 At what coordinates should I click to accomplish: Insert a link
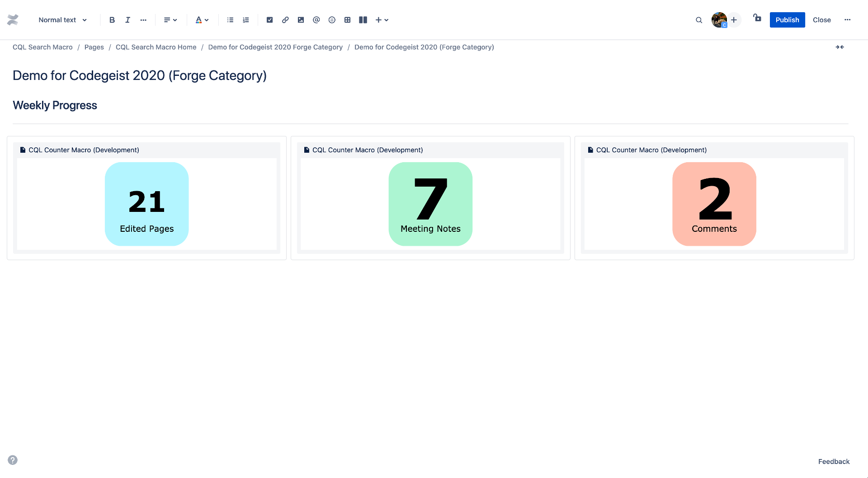285,20
